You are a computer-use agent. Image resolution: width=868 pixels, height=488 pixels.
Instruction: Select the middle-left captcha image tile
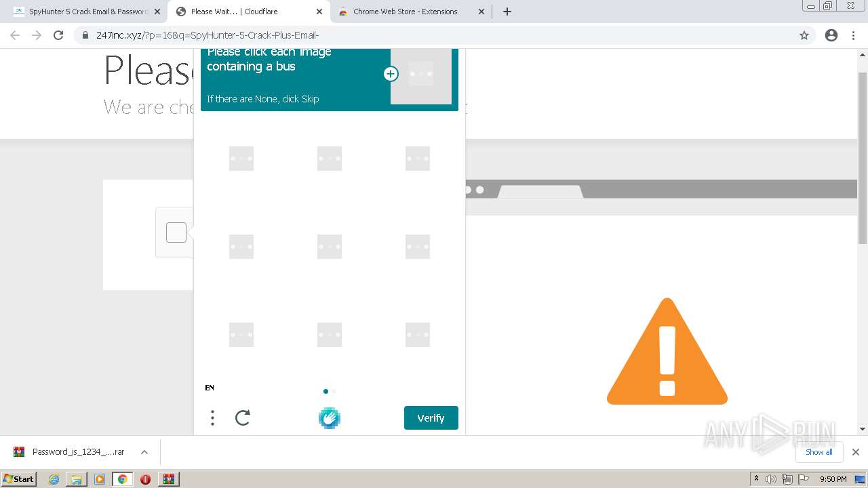[x=241, y=247]
